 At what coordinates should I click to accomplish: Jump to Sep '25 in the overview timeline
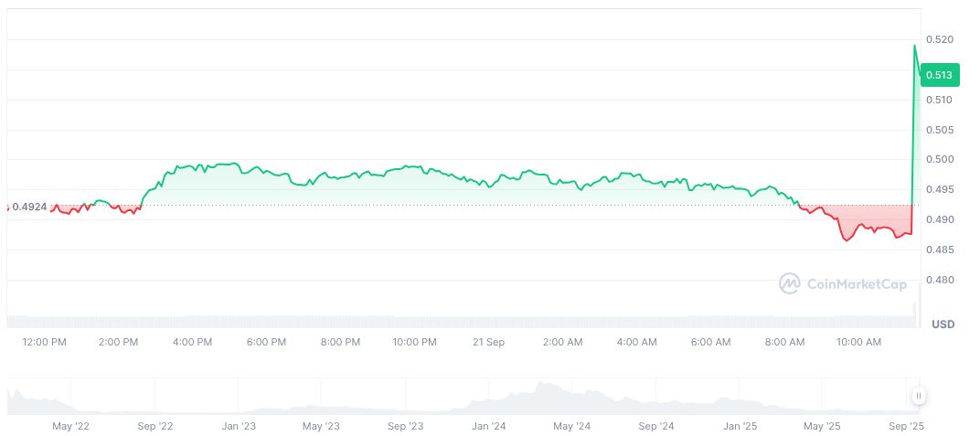(905, 426)
